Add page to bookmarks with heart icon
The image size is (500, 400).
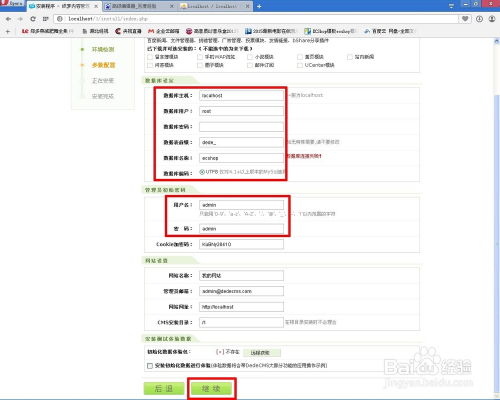click(x=465, y=19)
